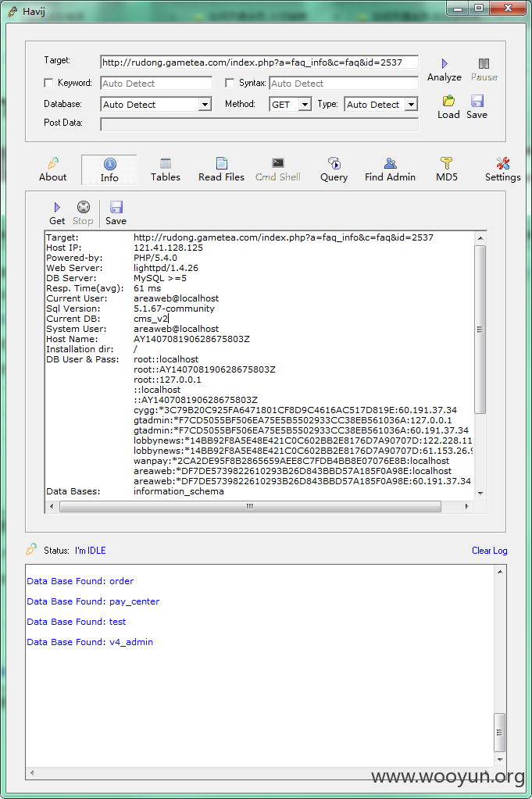Open the Cmd Shell icon
Screen dimensions: 532x799
point(278,163)
